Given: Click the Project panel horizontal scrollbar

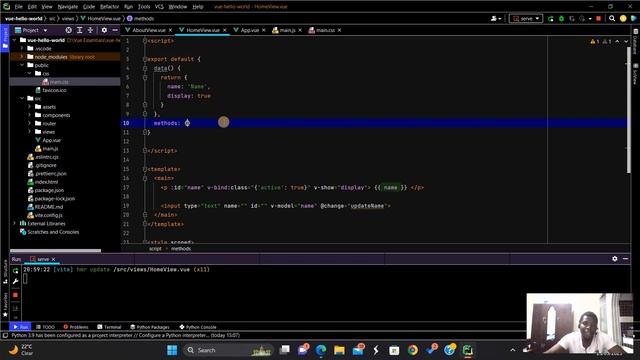Looking at the screenshot, I should click(56, 251).
